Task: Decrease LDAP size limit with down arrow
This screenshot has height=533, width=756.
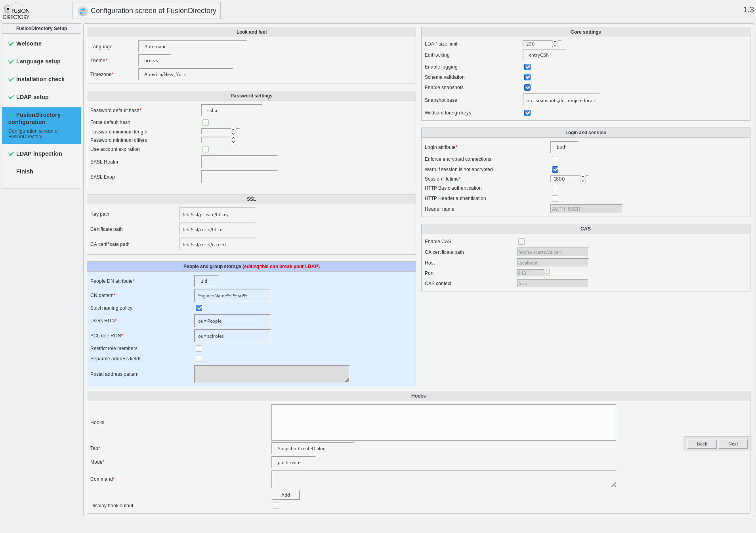Action: (x=555, y=46)
